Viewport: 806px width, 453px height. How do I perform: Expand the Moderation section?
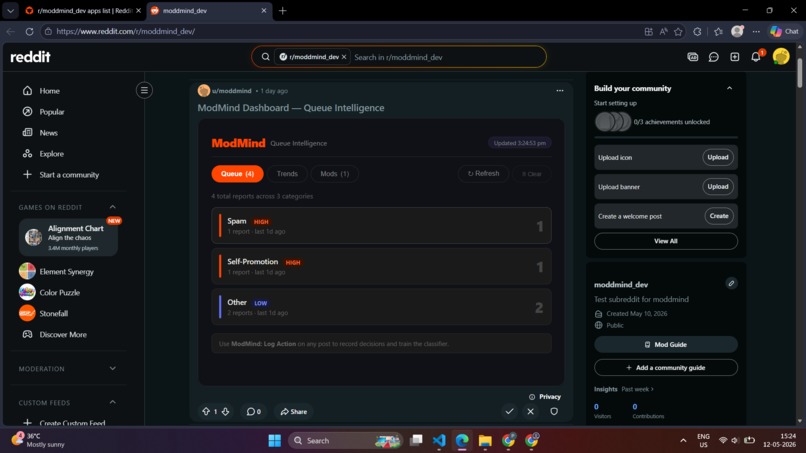tap(113, 369)
